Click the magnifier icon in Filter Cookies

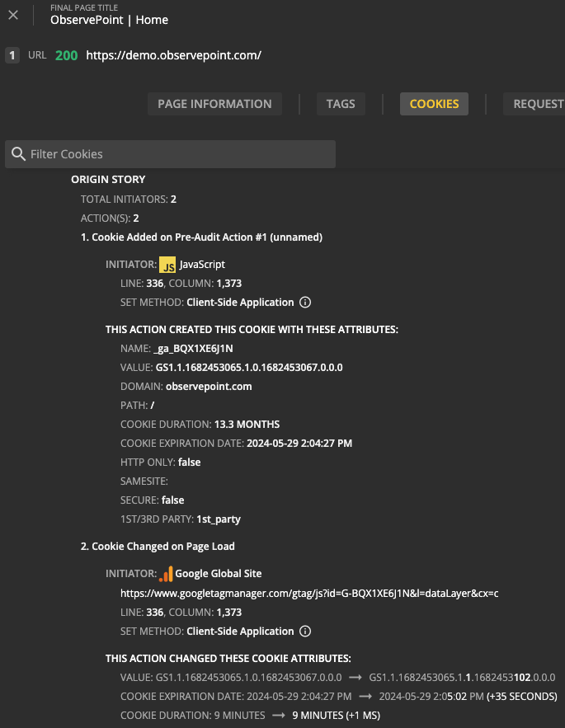point(19,154)
